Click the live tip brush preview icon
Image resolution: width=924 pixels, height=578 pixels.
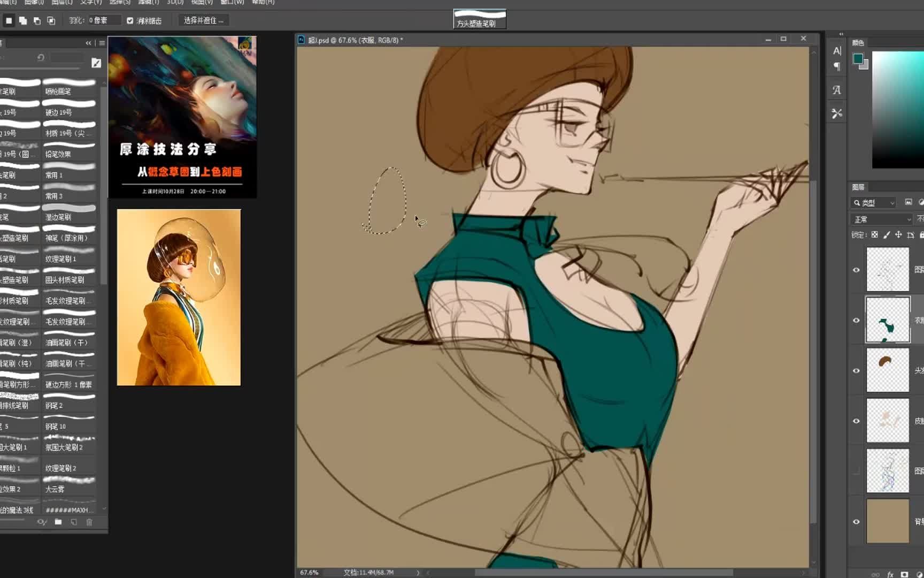click(42, 522)
